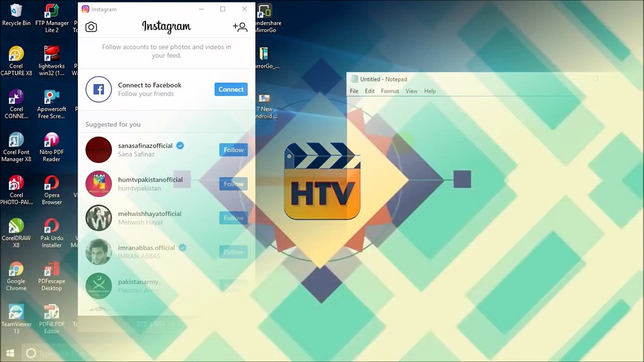Select sanasafinazofficial username text
The image size is (644, 362).
tap(145, 146)
